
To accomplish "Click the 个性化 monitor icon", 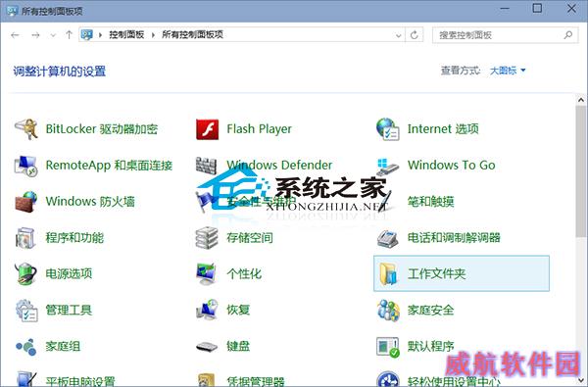I will pos(206,273).
